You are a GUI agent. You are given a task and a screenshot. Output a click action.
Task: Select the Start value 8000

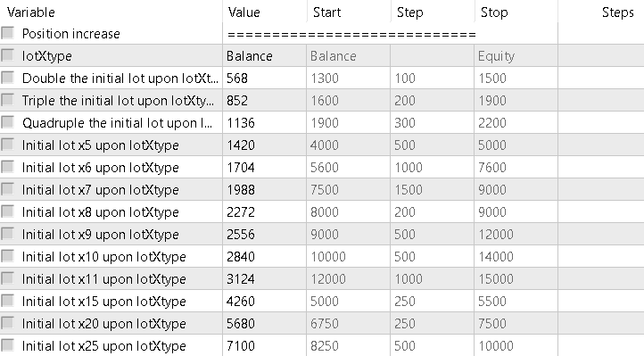pos(348,211)
